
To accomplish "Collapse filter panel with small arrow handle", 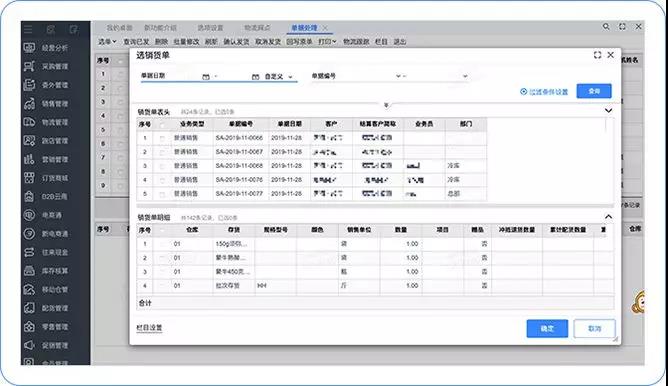I will (386, 105).
